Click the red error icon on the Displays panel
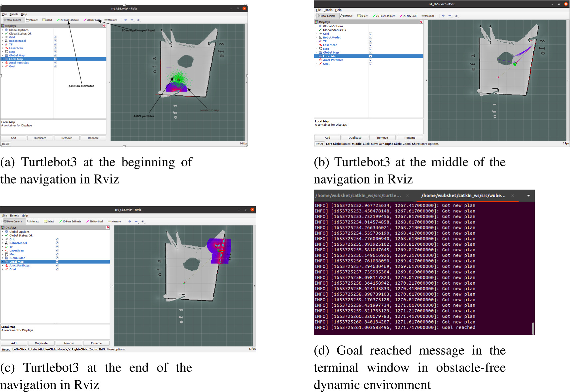Screen dimensions: 570x392 pyautogui.click(x=104, y=26)
